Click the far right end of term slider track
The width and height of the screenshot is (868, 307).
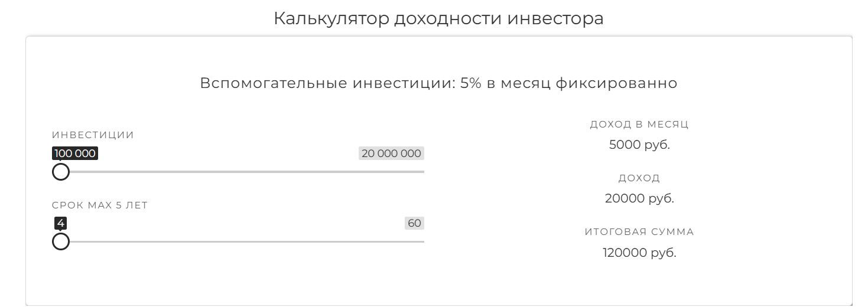[x=422, y=241]
